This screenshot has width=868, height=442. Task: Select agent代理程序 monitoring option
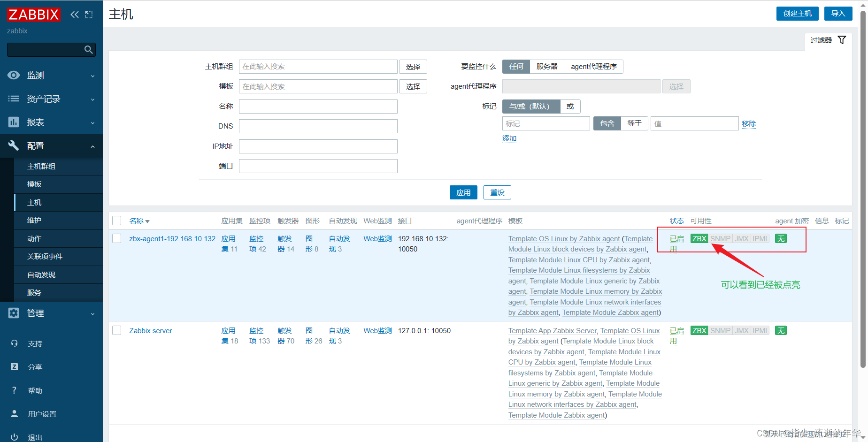coord(594,67)
